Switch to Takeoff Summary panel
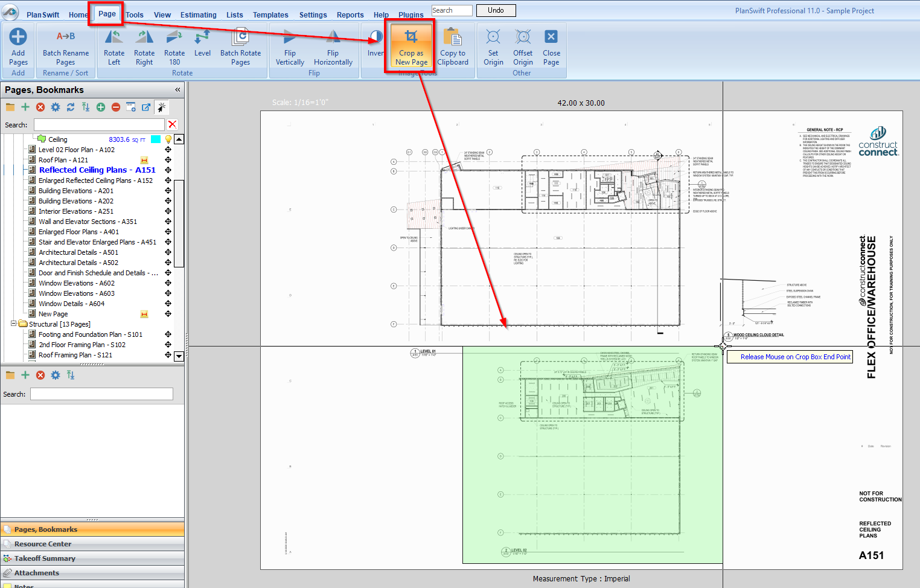 click(92, 558)
